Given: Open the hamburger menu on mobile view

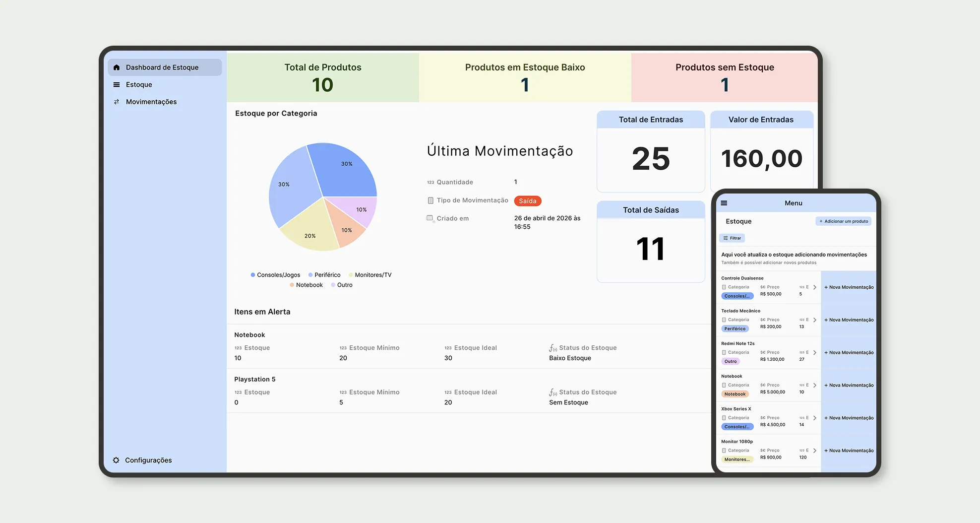Looking at the screenshot, I should (724, 203).
